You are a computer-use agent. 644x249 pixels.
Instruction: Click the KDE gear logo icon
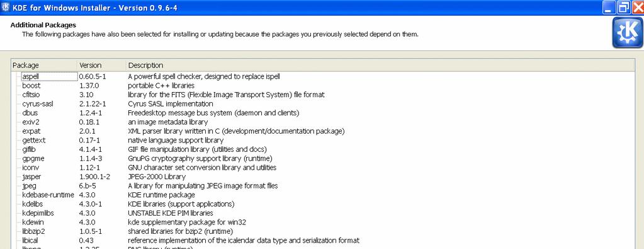(x=628, y=33)
